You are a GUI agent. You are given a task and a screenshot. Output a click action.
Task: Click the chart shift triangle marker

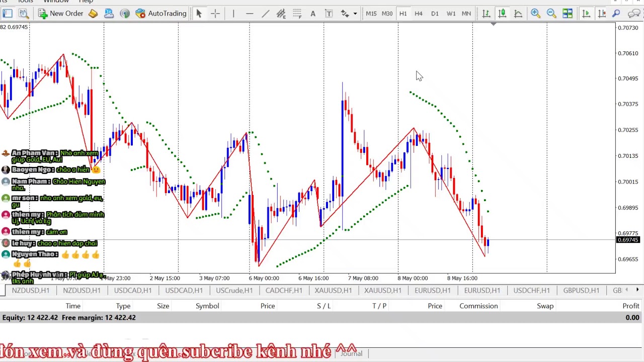[494, 24]
